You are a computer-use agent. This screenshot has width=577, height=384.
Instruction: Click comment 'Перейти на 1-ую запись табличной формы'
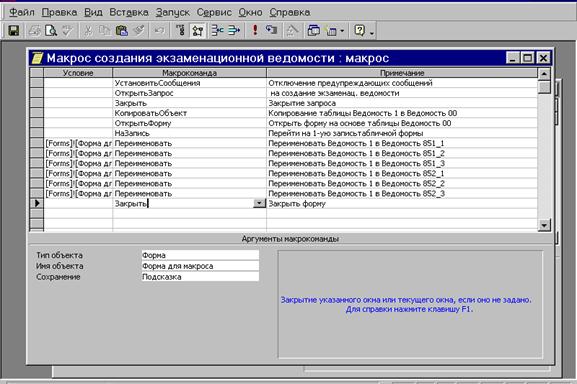[346, 133]
